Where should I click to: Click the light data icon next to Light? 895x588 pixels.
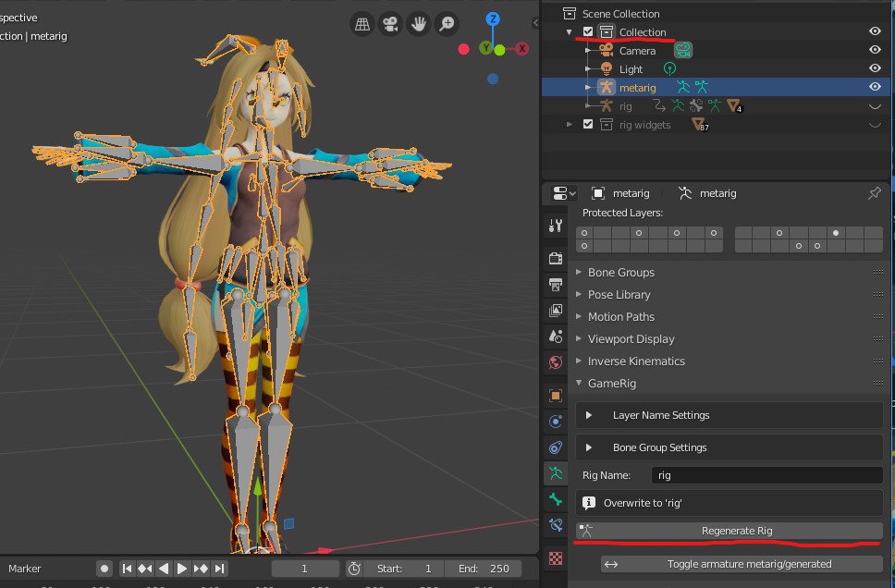pos(669,69)
